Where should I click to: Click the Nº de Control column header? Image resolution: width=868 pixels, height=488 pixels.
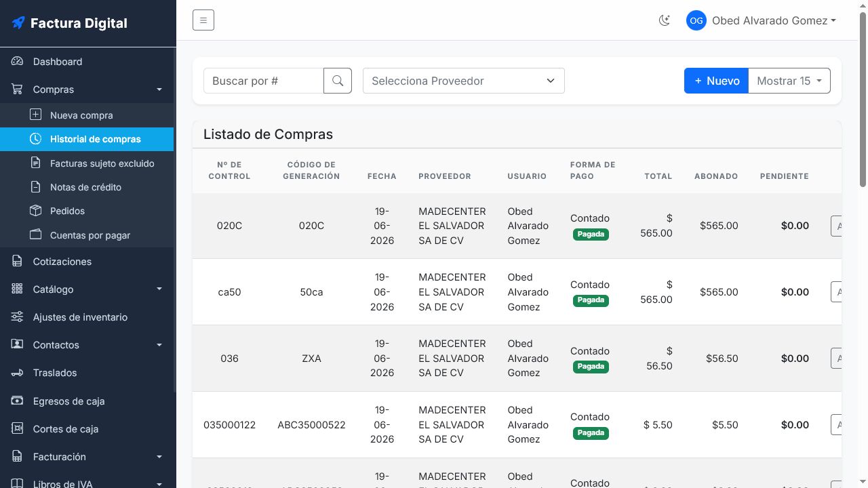coord(229,170)
